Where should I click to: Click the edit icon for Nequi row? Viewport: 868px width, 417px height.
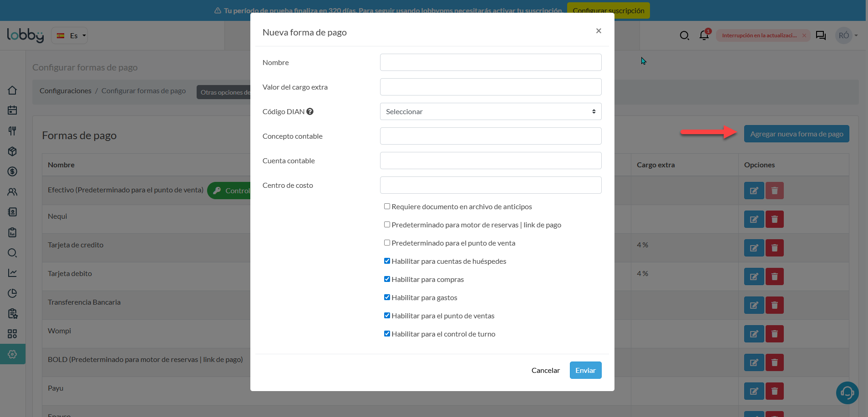point(754,219)
